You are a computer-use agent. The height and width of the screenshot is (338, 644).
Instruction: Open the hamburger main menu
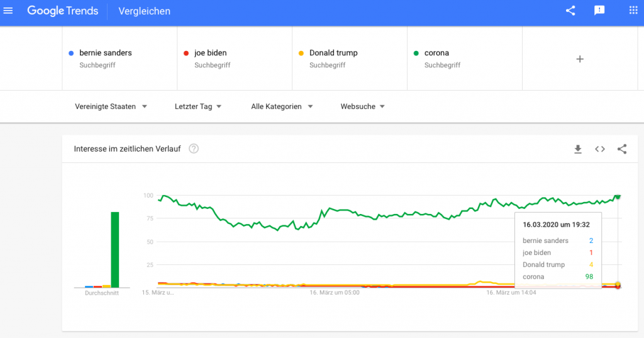coord(8,11)
